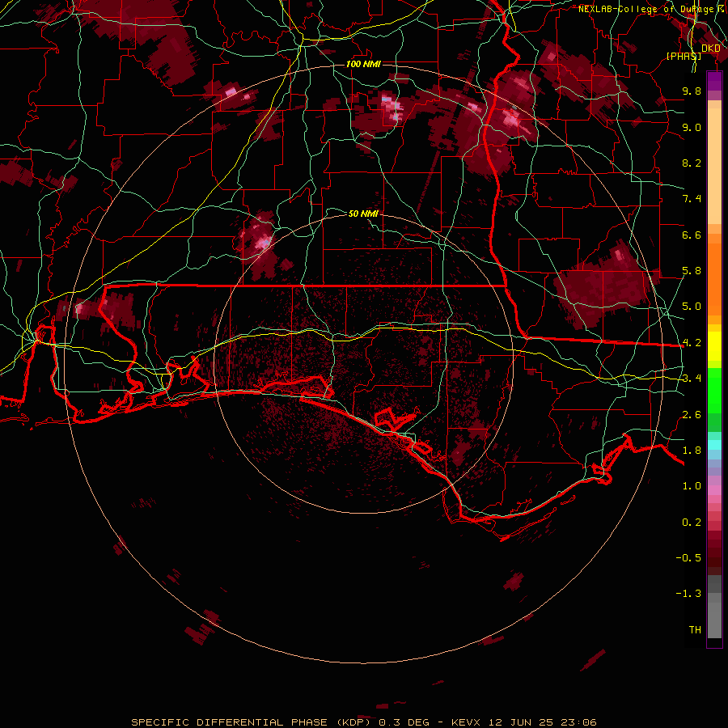This screenshot has width=728, height=728.
Task: Click the [PHAS] unit label
Action: coord(684,56)
